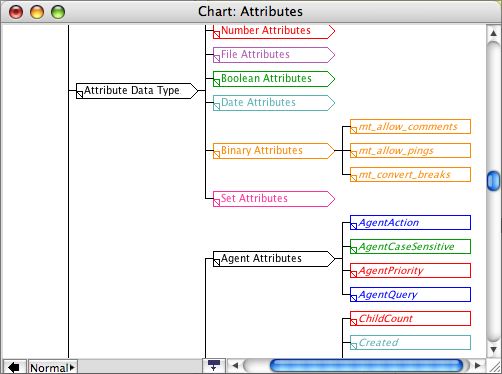
Task: Click the window resize grip corner
Action: 494,366
